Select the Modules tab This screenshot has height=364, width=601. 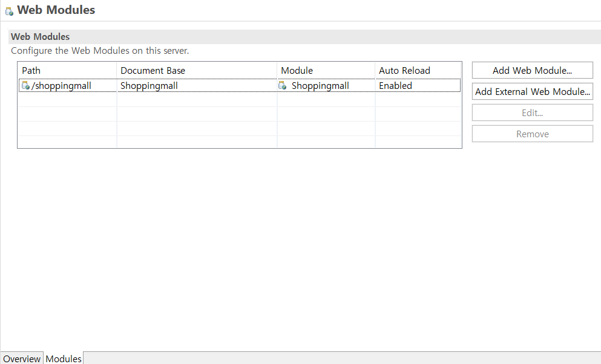[63, 359]
